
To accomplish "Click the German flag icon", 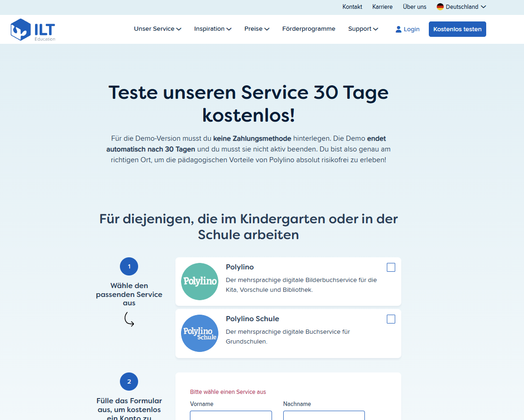I will 439,7.
